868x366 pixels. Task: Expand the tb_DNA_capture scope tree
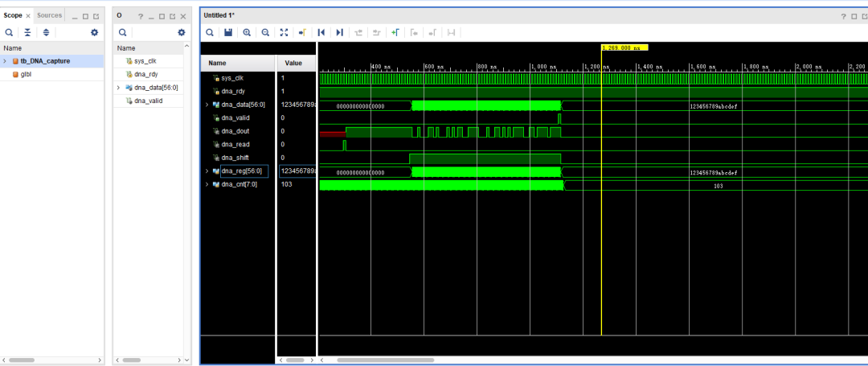click(x=6, y=61)
